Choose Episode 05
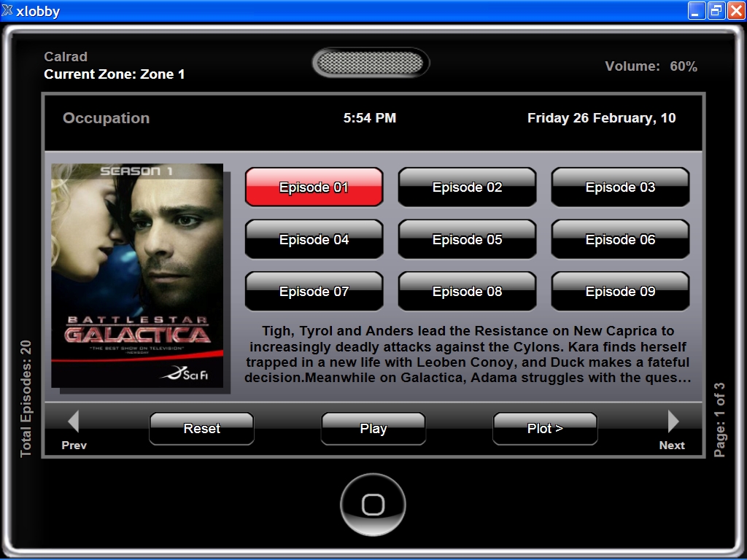 tap(468, 239)
